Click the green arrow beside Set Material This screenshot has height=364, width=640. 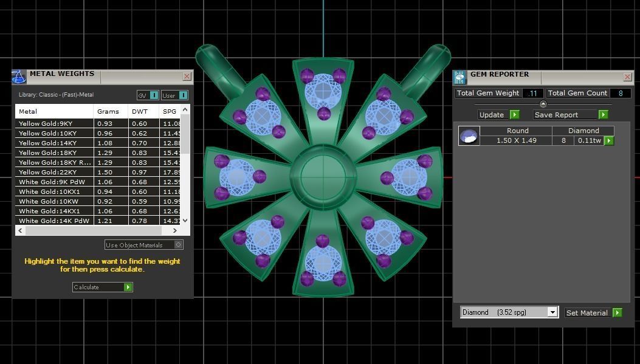pyautogui.click(x=617, y=313)
